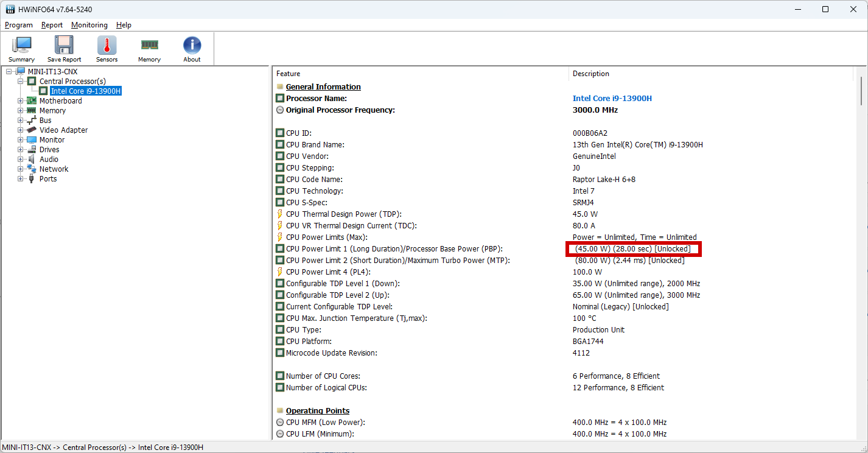This screenshot has width=868, height=453.
Task: Click the '(80.00 W) (2.44 ms) [Unlocked]' value
Action: (629, 261)
